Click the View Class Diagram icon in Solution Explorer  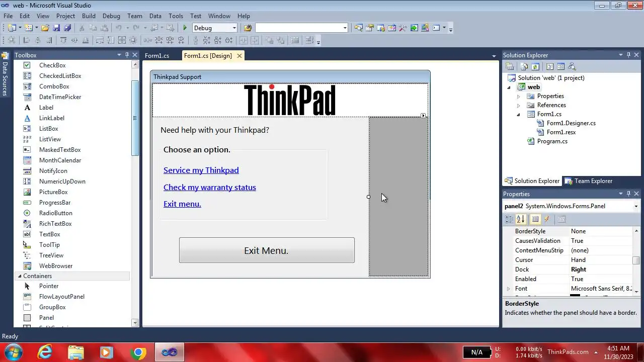[x=572, y=66]
